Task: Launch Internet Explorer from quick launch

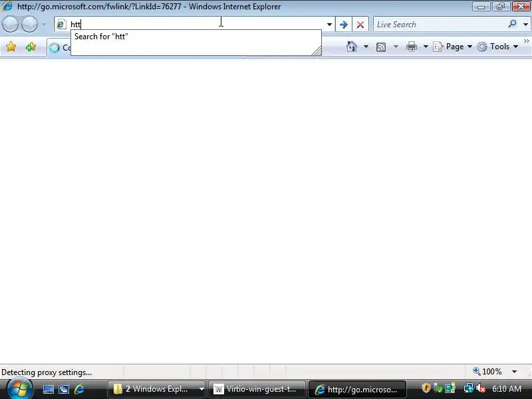Action: coord(80,389)
